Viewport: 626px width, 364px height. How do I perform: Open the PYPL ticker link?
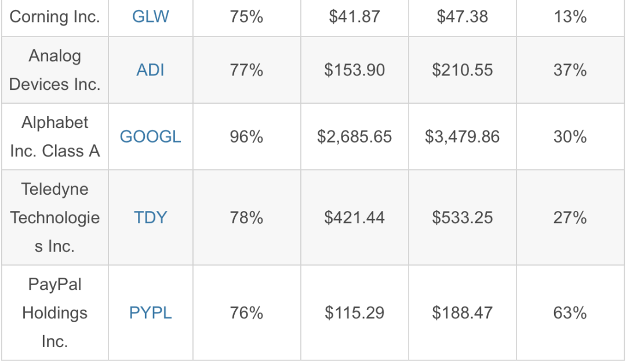[x=151, y=313]
